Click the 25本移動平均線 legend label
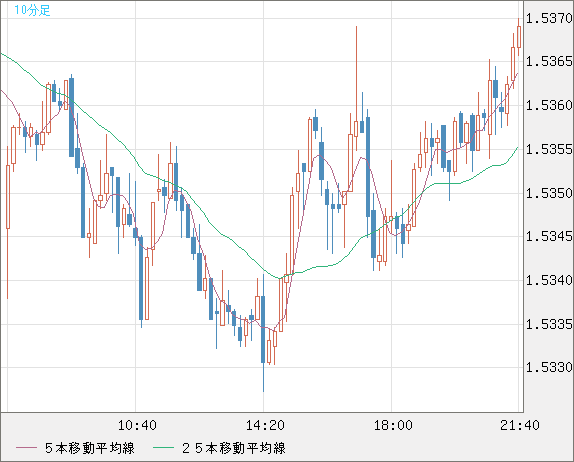The width and height of the screenshot is (574, 462). [x=234, y=448]
